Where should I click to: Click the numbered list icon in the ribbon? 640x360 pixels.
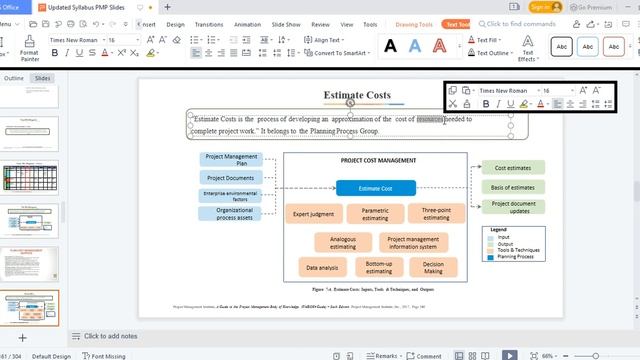[211, 40]
